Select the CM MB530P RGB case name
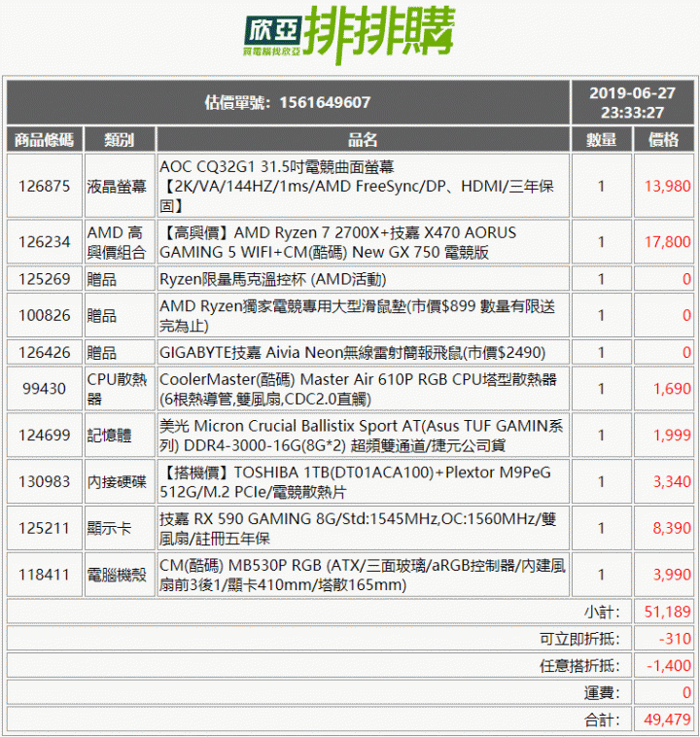The image size is (700, 737). click(x=363, y=575)
